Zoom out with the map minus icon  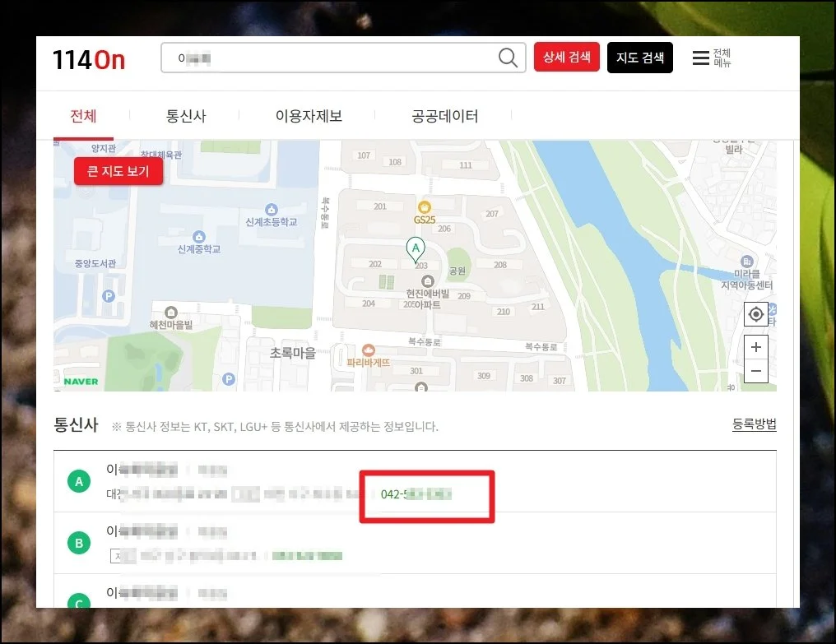755,371
